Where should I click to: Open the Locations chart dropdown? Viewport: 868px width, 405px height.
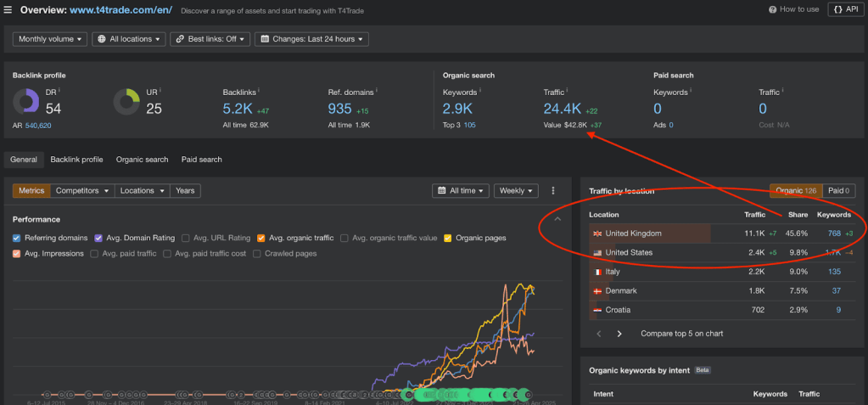coord(143,190)
